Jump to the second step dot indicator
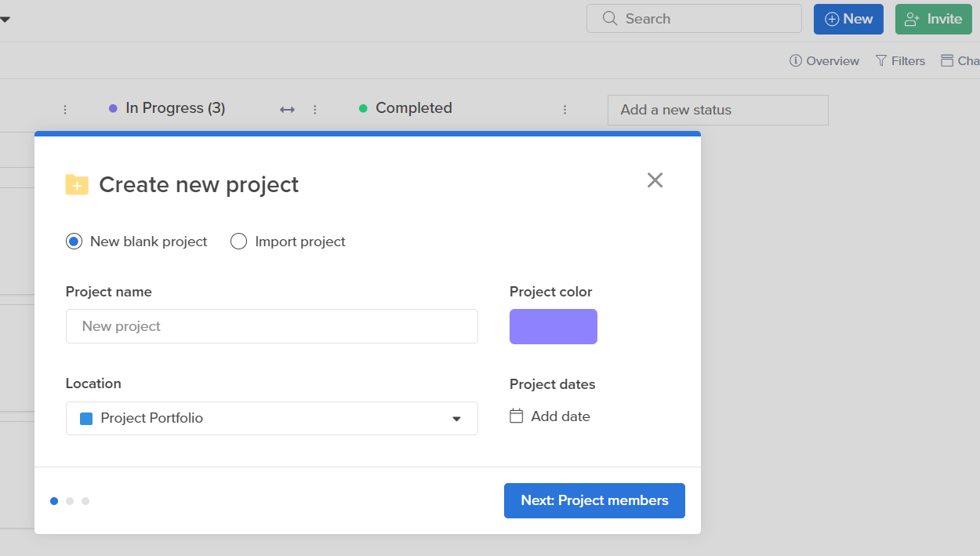Viewport: 980px width, 556px height. [70, 501]
